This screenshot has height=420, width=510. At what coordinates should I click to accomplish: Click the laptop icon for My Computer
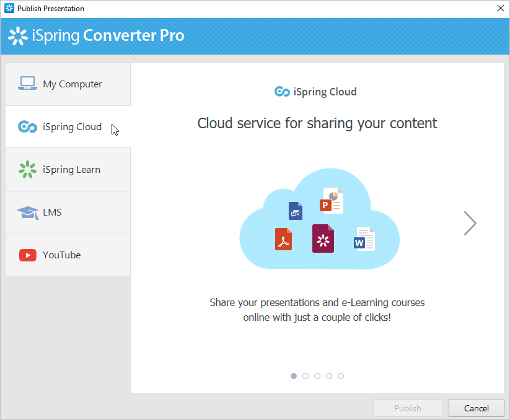27,83
